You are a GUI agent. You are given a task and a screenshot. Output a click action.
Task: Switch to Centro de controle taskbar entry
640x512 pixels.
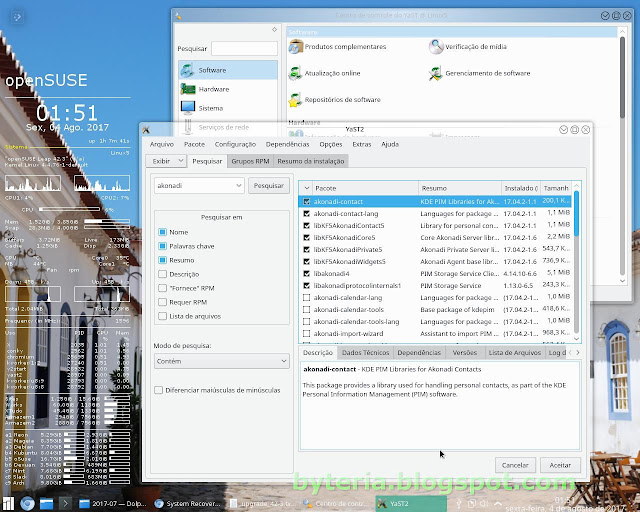tap(336, 503)
